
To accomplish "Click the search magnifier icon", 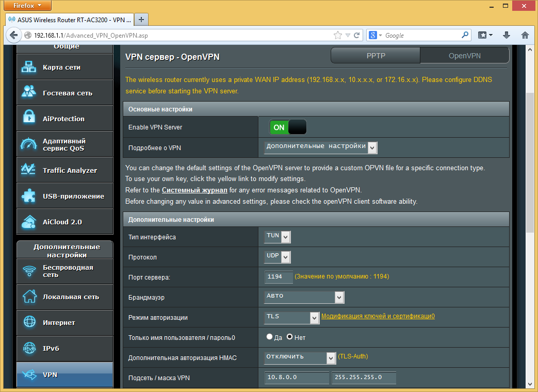I will click(465, 35).
